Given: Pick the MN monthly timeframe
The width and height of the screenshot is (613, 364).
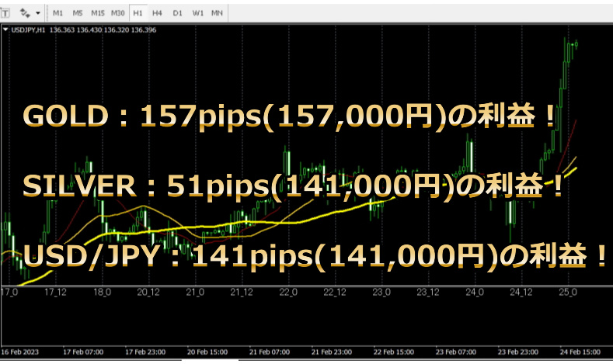Looking at the screenshot, I should [218, 13].
